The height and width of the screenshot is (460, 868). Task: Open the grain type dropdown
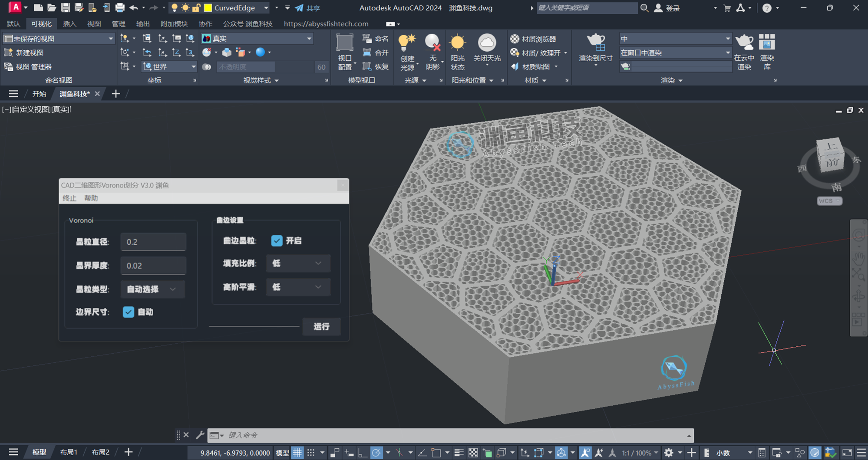[x=153, y=289]
